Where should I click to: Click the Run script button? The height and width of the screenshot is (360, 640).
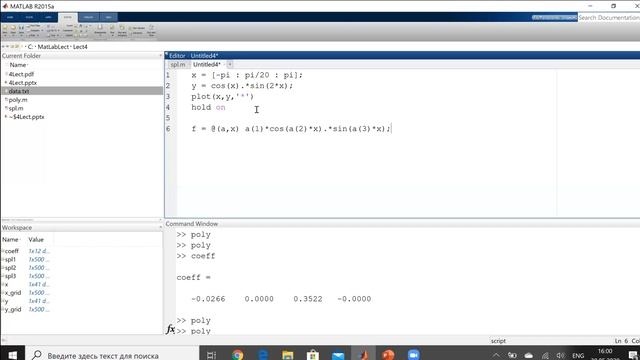tap(112, 30)
